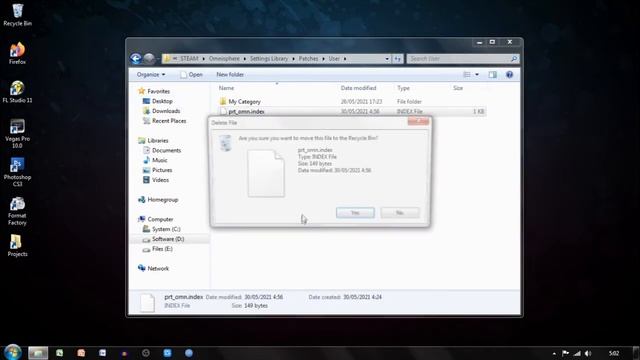This screenshot has height=360, width=640.
Task: Open the Windows Start menu orb
Action: (13, 352)
